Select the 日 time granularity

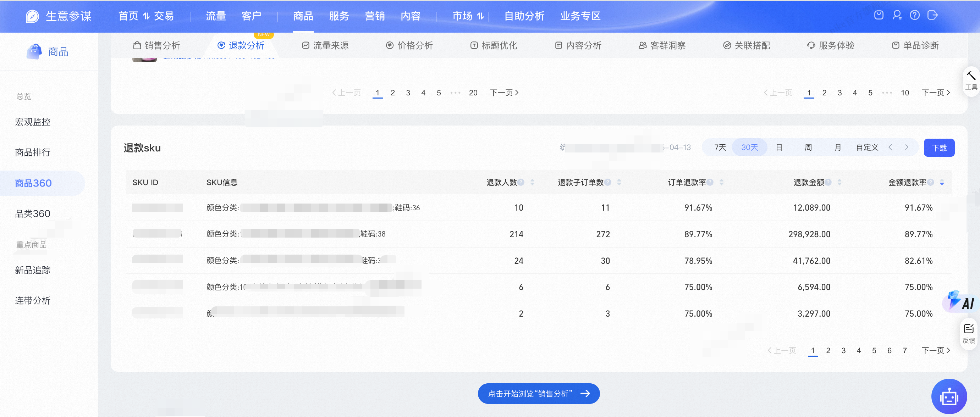779,148
